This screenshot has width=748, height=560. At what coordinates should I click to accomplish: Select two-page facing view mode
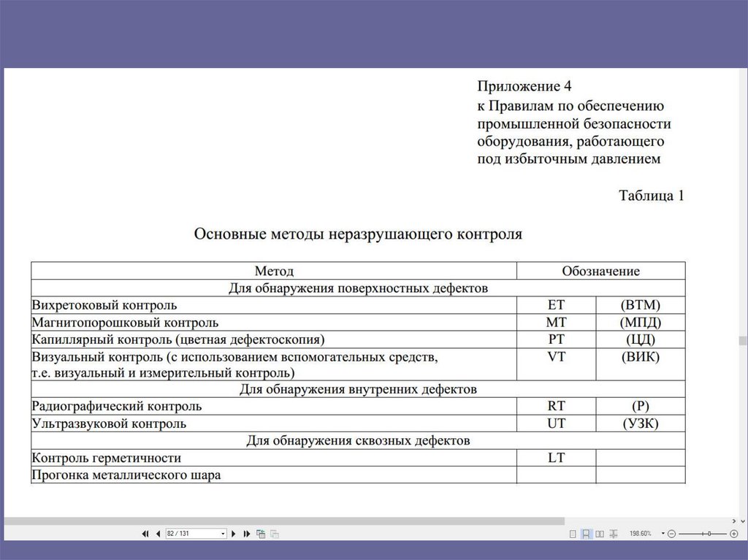[x=600, y=534]
